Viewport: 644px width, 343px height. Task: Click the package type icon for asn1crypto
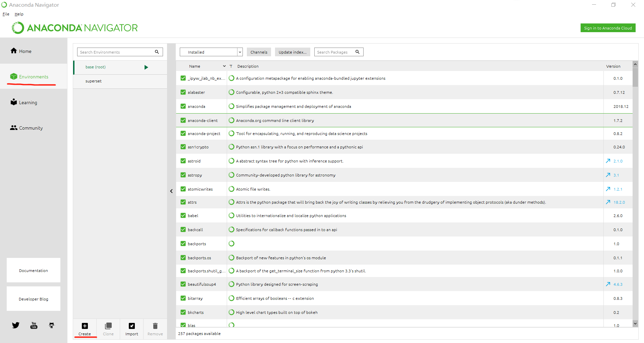pos(231,147)
